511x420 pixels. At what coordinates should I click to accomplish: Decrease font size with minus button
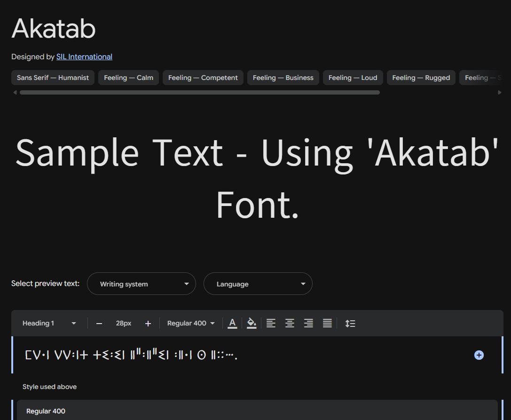[x=99, y=324]
